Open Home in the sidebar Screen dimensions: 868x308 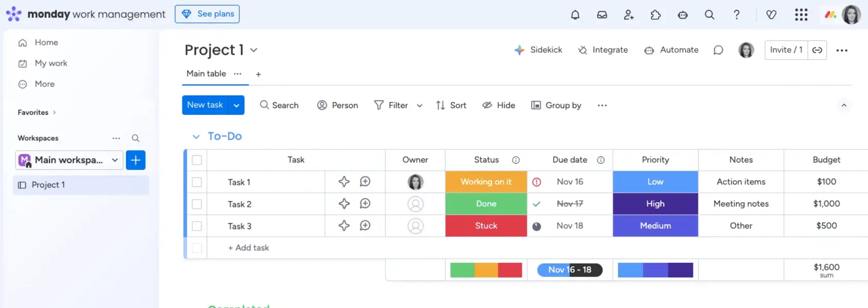point(46,43)
